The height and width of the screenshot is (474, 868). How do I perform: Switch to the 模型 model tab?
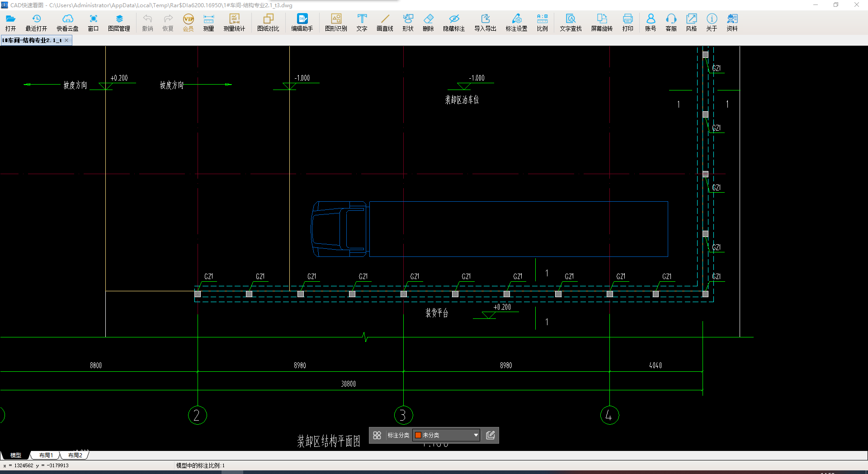click(16, 455)
